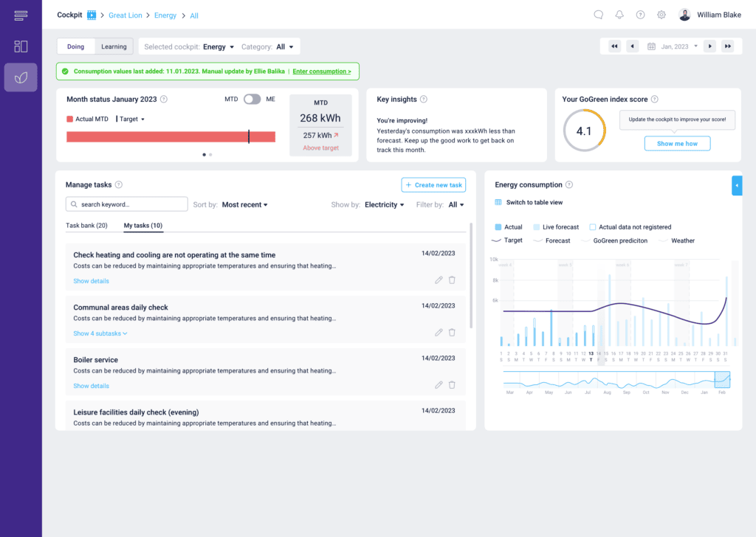Open the dashboard layout icon in the sidebar
Viewport: 756px width, 537px height.
(x=21, y=46)
